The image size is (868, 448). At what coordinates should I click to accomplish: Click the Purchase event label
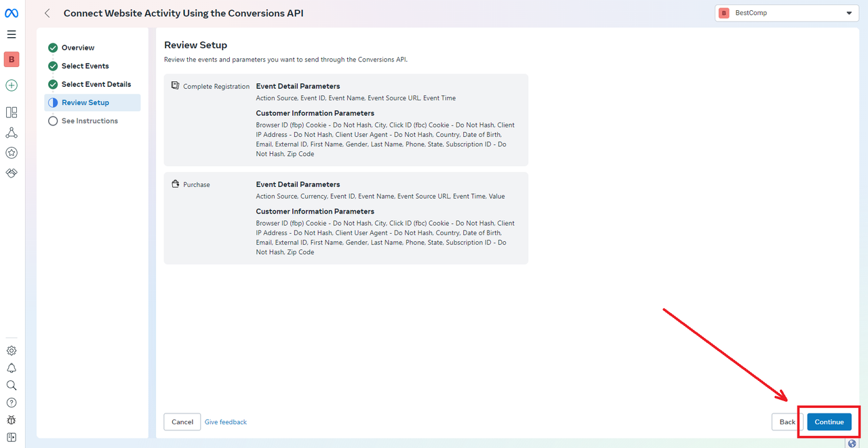197,185
